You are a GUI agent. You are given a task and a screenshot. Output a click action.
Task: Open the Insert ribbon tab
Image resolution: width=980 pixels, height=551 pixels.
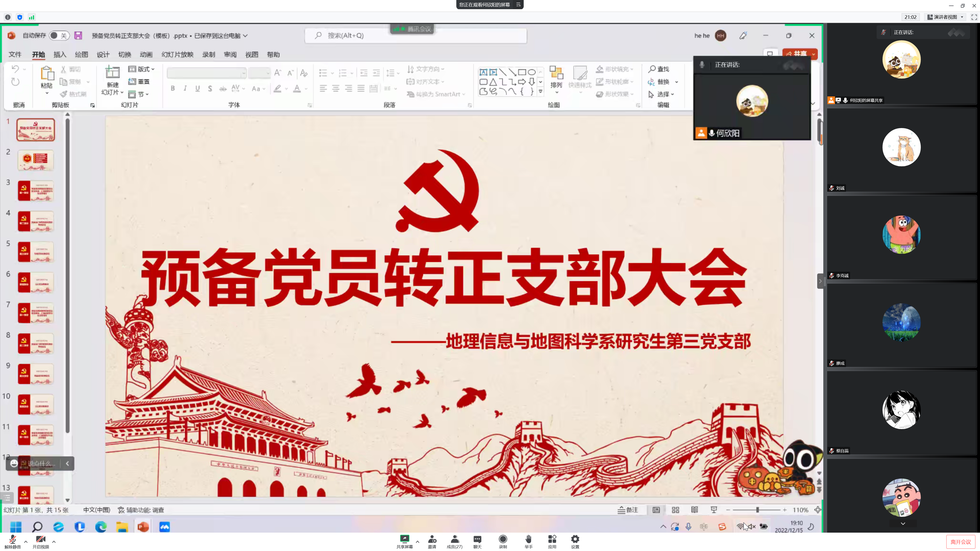tap(60, 54)
